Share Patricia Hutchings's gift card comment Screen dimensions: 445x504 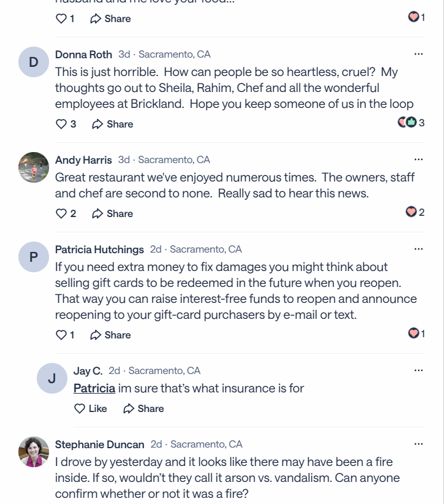pyautogui.click(x=111, y=335)
